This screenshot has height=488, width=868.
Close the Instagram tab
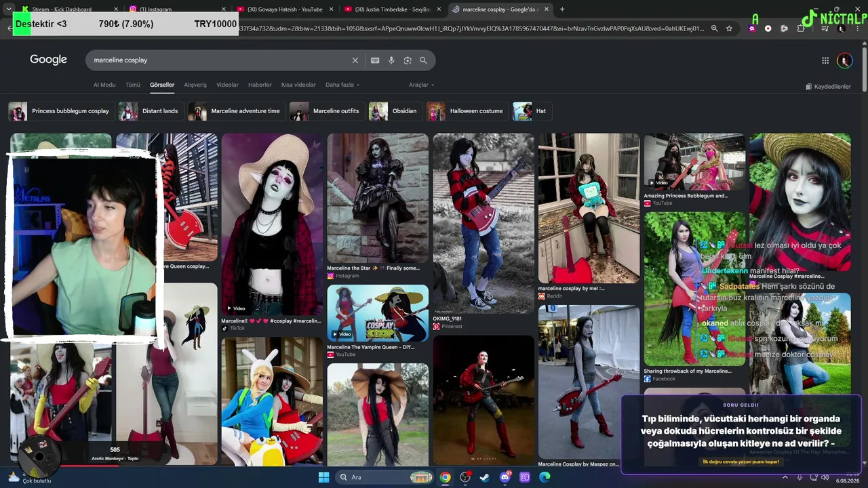point(224,9)
